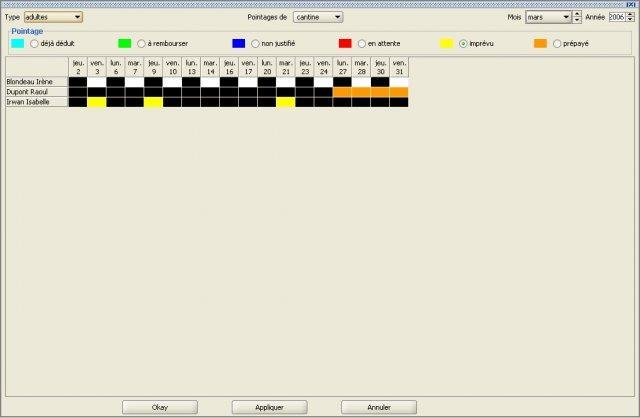Image resolution: width=640 pixels, height=418 pixels.
Task: Close the window with the title bar X
Action: point(632,4)
